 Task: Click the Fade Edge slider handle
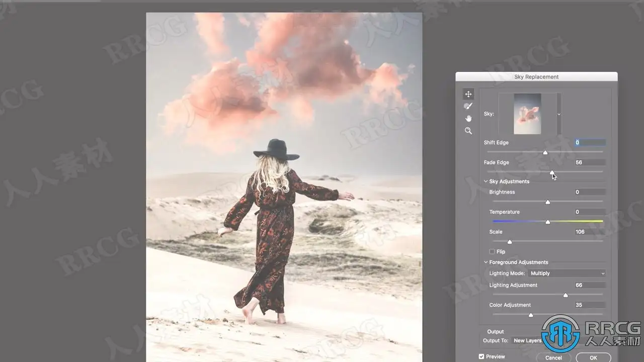click(x=552, y=172)
